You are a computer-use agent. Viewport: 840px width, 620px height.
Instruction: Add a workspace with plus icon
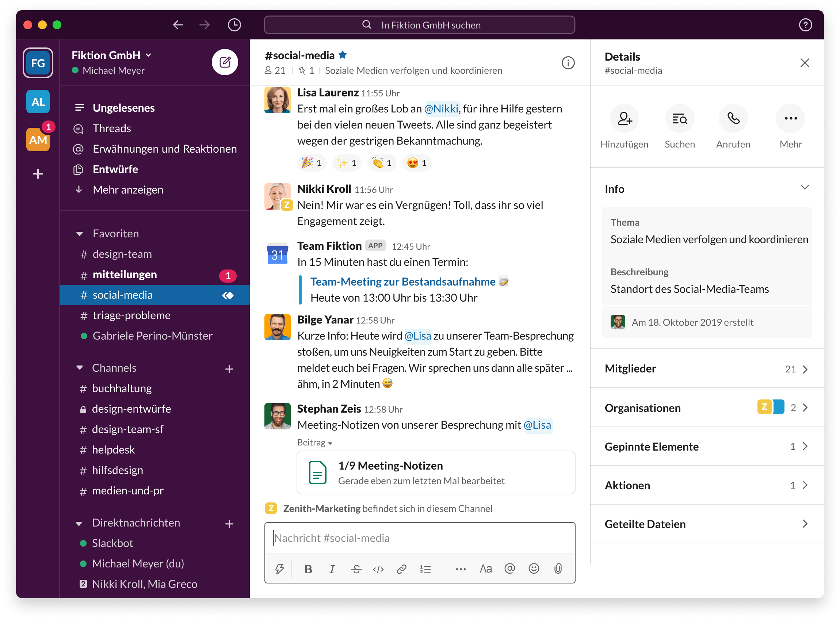tap(38, 174)
